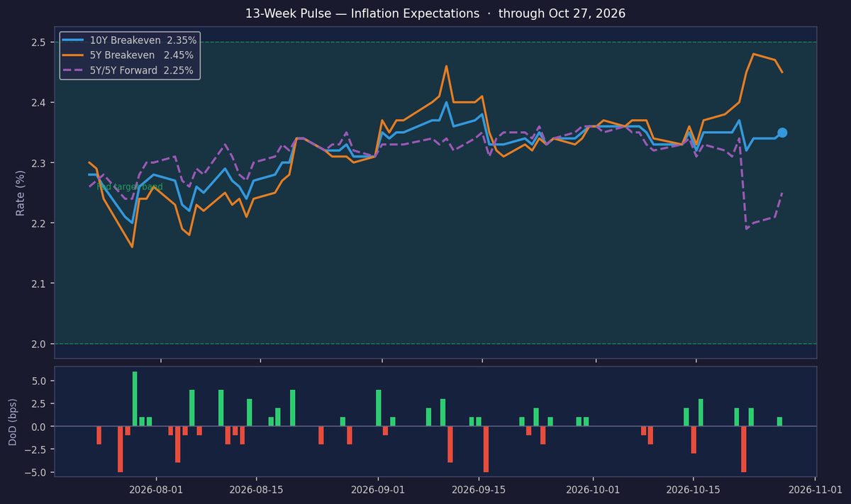Click the tallest green DoD bar near +6 bps
The height and width of the screenshot is (504, 851).
pyautogui.click(x=135, y=399)
